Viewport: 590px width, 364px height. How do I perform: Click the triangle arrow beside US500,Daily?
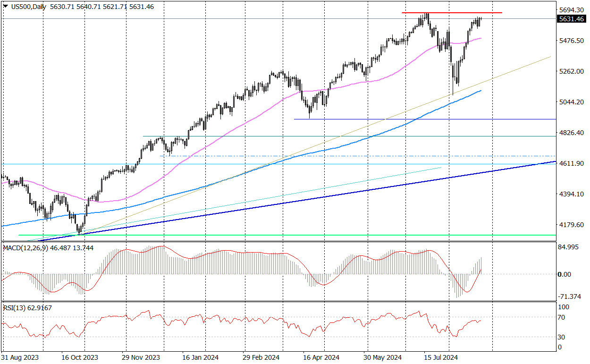pos(5,7)
